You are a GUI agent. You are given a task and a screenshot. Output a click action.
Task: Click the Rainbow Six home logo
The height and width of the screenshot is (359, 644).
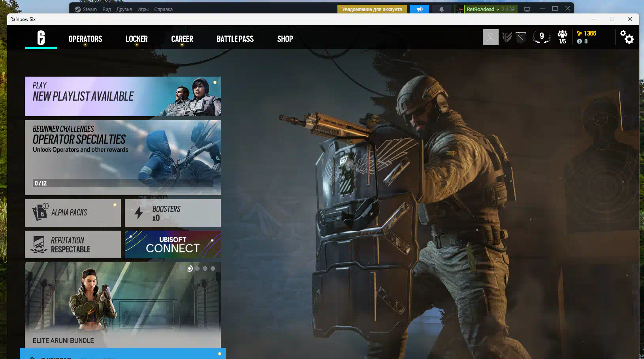pyautogui.click(x=41, y=38)
